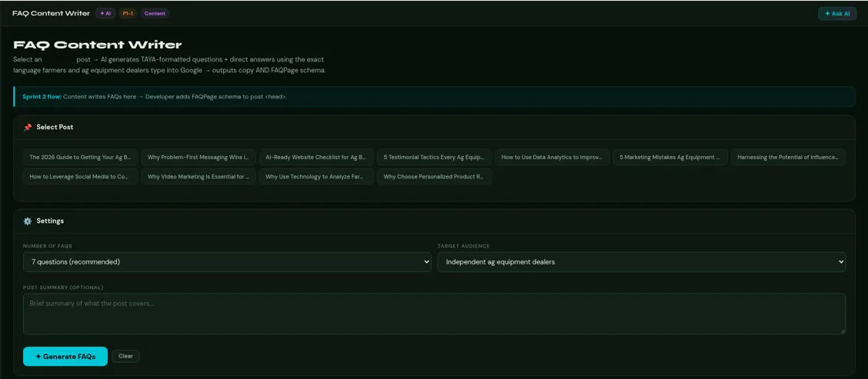Select post 'The 2026 Guide to Getting Your Ag B...'
Viewport: 868px width, 379px height.
click(x=80, y=157)
